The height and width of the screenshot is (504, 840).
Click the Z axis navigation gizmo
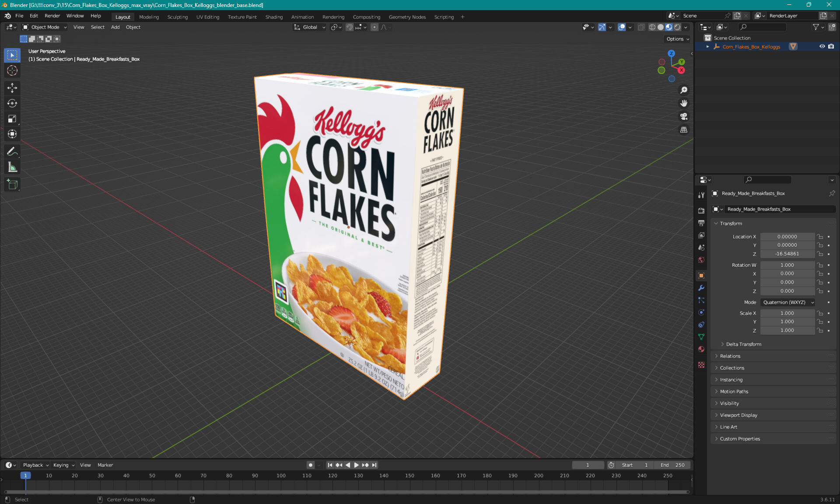point(671,53)
